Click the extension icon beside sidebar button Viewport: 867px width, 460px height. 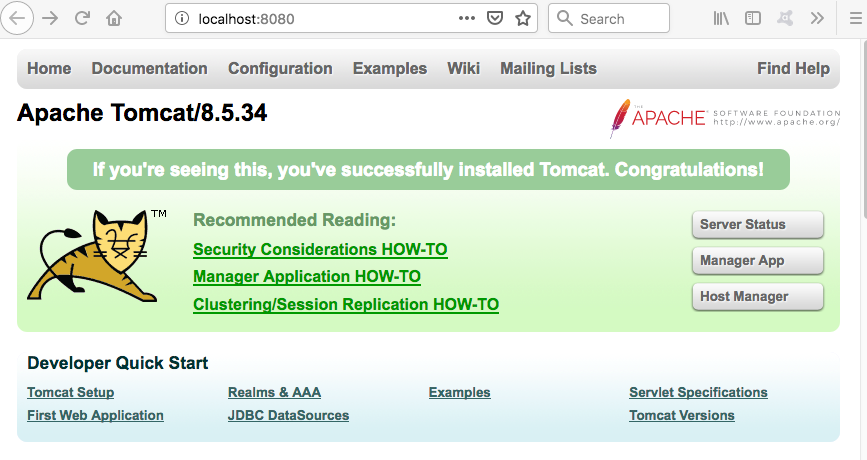point(785,18)
